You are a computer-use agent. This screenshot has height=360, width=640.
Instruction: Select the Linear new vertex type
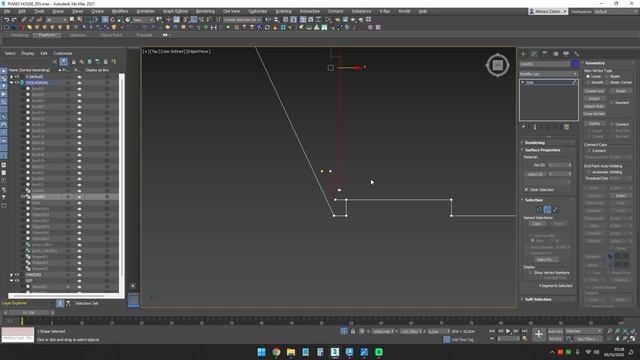tap(588, 76)
